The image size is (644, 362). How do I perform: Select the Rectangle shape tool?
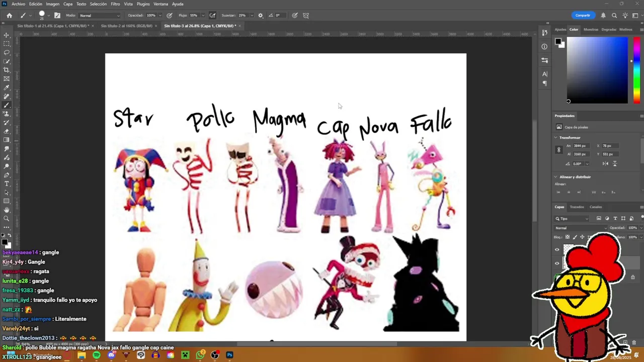click(7, 201)
